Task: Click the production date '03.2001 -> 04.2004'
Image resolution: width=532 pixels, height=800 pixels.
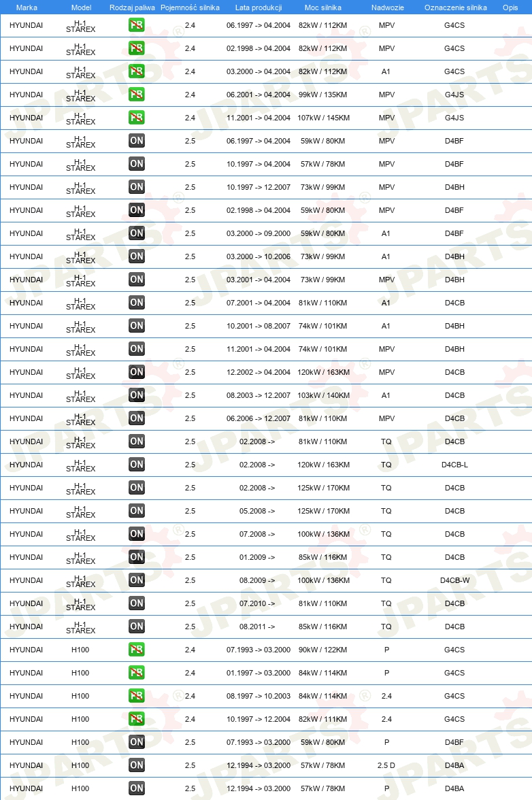Action: coord(259,280)
